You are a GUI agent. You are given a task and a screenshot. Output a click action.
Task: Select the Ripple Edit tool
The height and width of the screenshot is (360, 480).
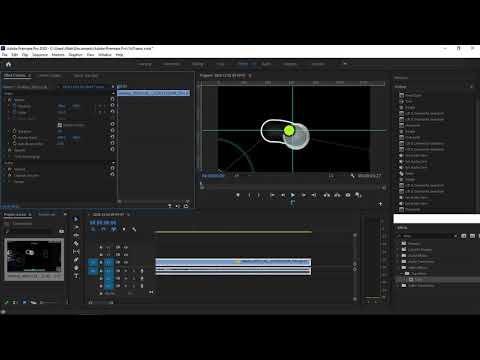76,235
